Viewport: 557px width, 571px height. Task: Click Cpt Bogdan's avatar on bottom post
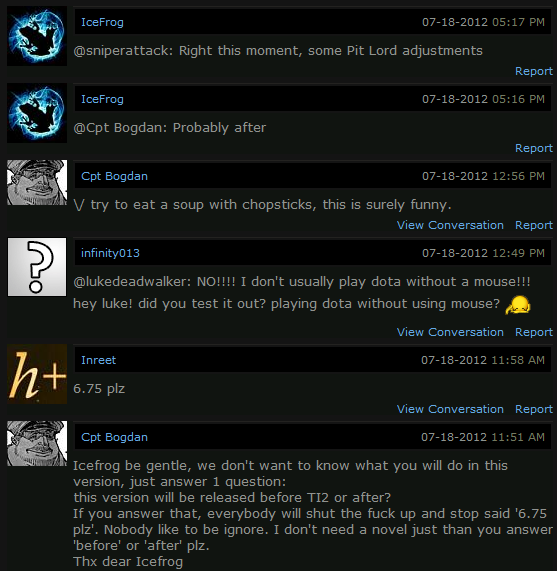coord(37,443)
